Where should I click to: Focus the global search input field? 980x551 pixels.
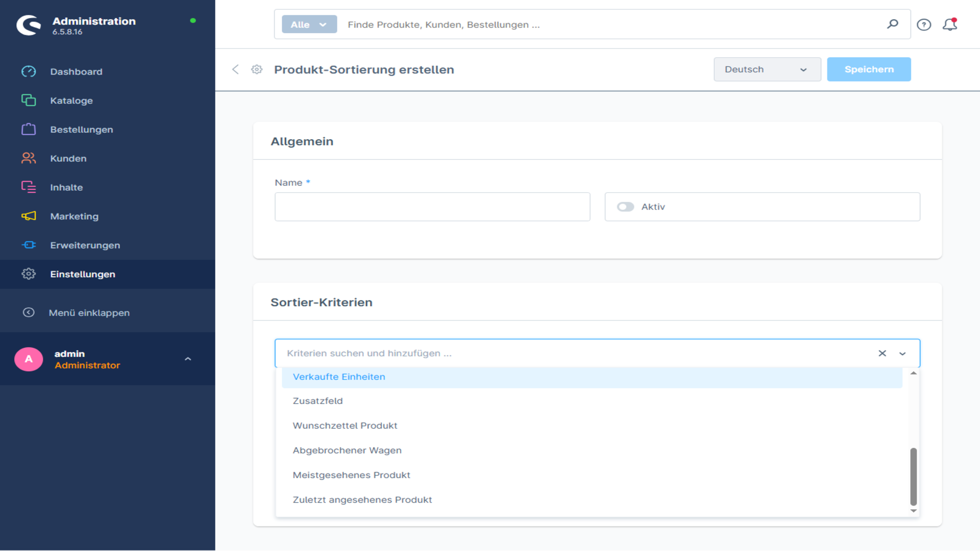point(612,24)
